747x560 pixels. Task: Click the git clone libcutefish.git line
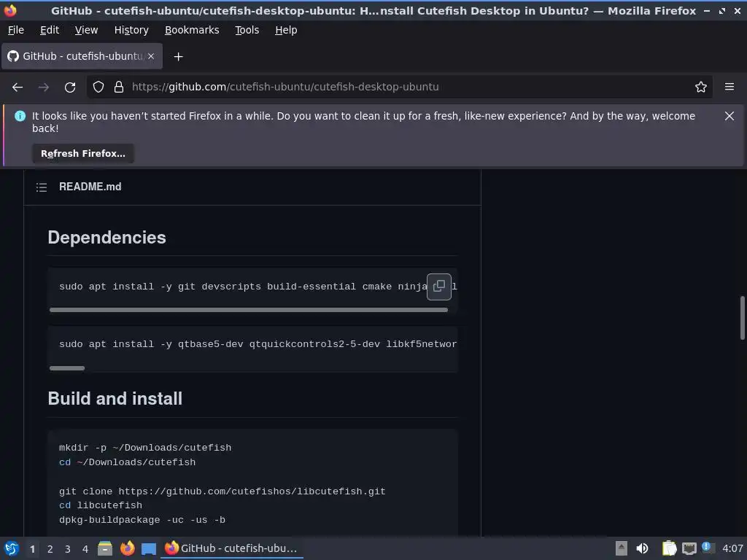point(222,491)
